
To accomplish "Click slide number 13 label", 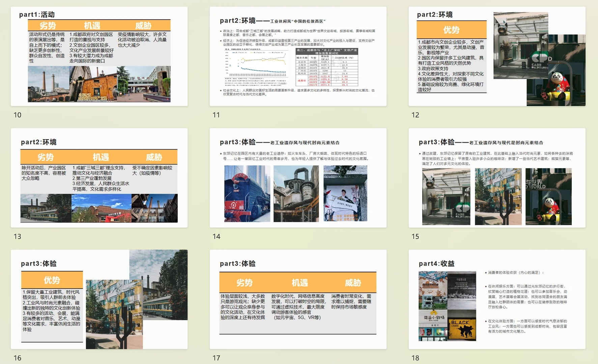I will [18, 237].
